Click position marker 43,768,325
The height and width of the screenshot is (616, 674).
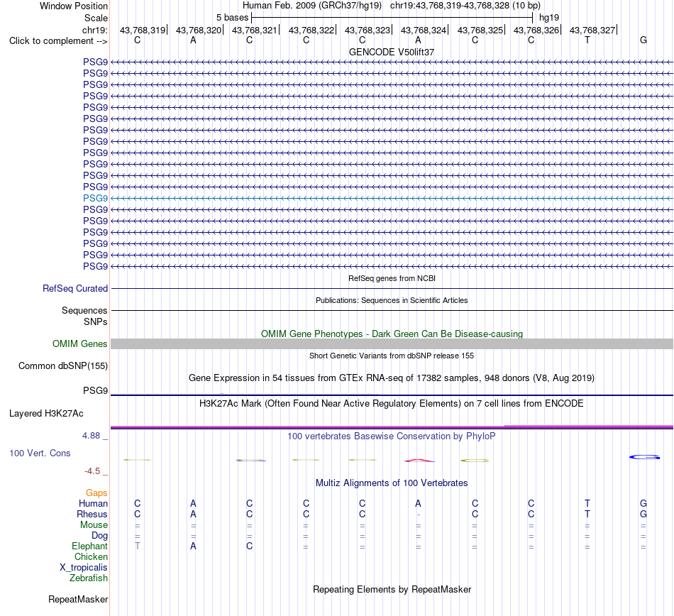click(x=480, y=30)
